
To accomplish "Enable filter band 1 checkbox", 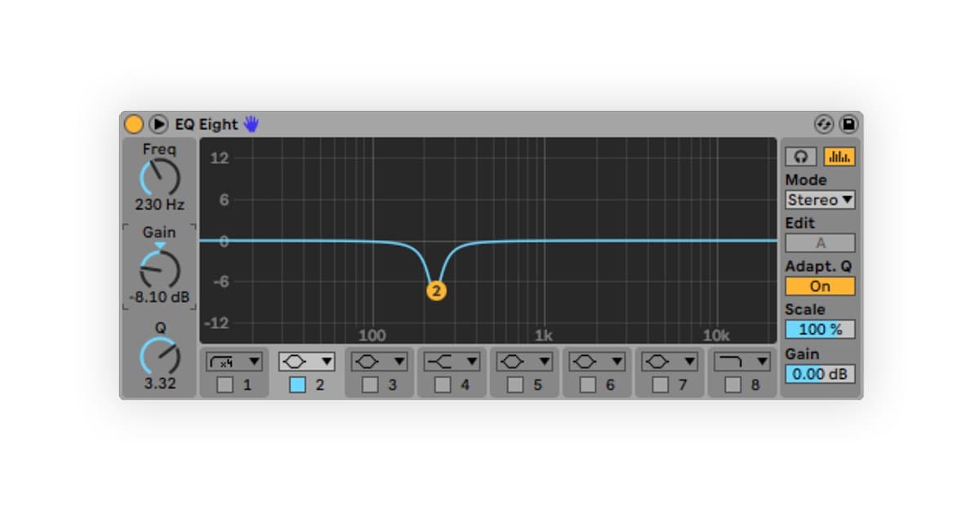I will (x=225, y=385).
